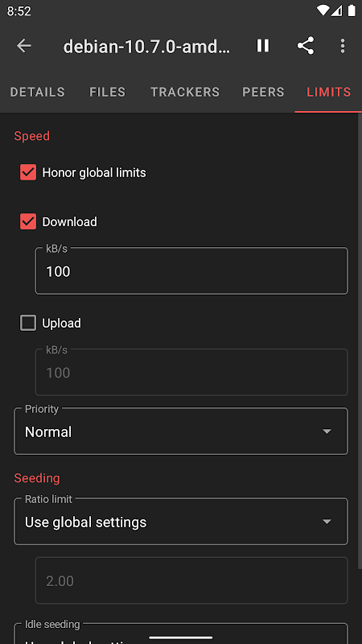Pause the torrent with pause icon
Screen dimensions: 362x644
click(263, 46)
